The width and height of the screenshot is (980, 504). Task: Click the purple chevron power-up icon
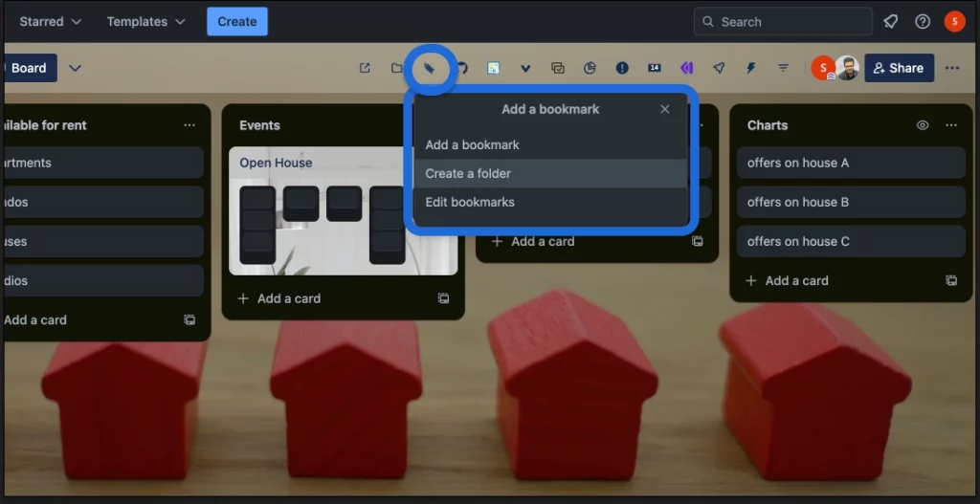(686, 68)
